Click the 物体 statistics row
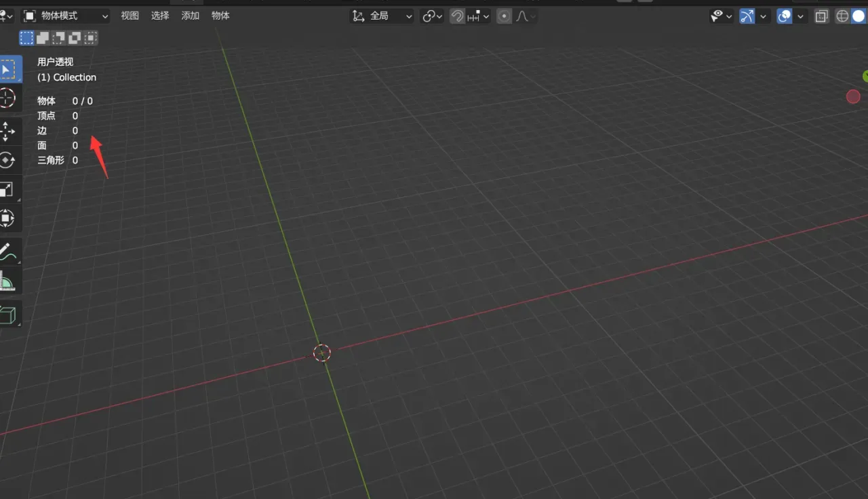This screenshot has width=868, height=499. pos(65,101)
